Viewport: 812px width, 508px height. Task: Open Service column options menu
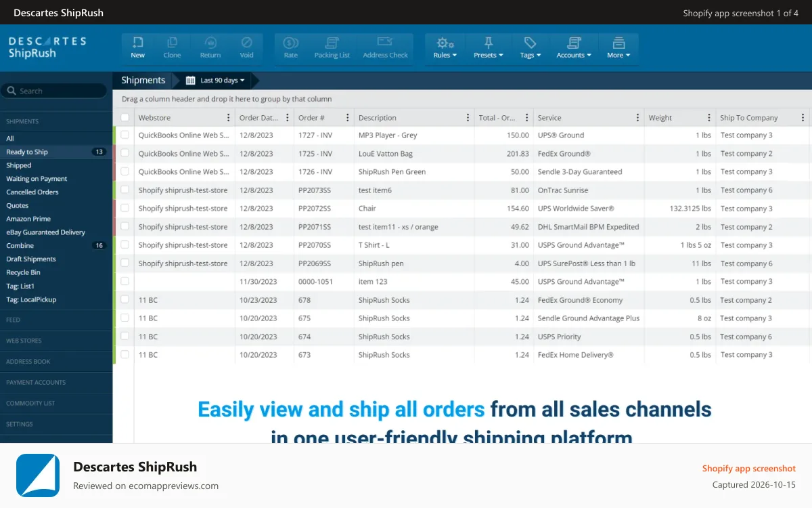[x=637, y=118]
